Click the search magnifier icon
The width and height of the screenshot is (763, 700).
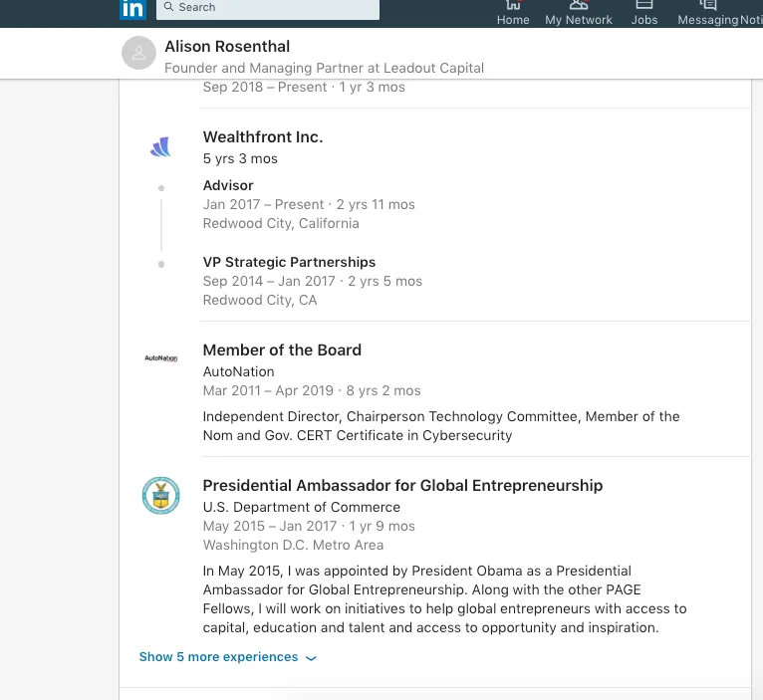pos(169,7)
